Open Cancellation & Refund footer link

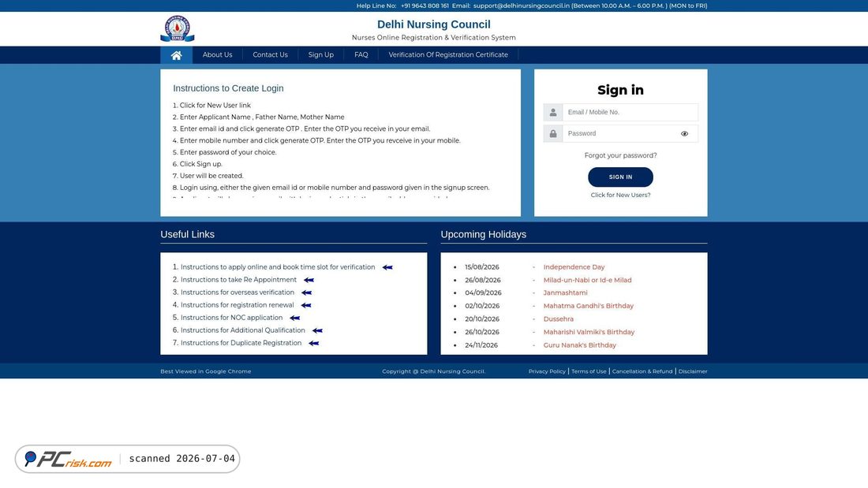pos(642,371)
